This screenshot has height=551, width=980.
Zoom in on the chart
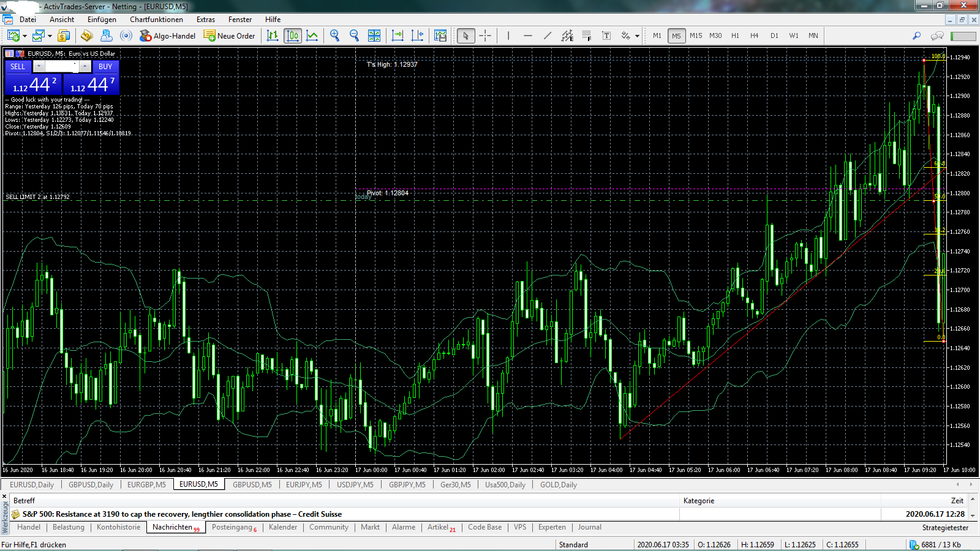(334, 36)
